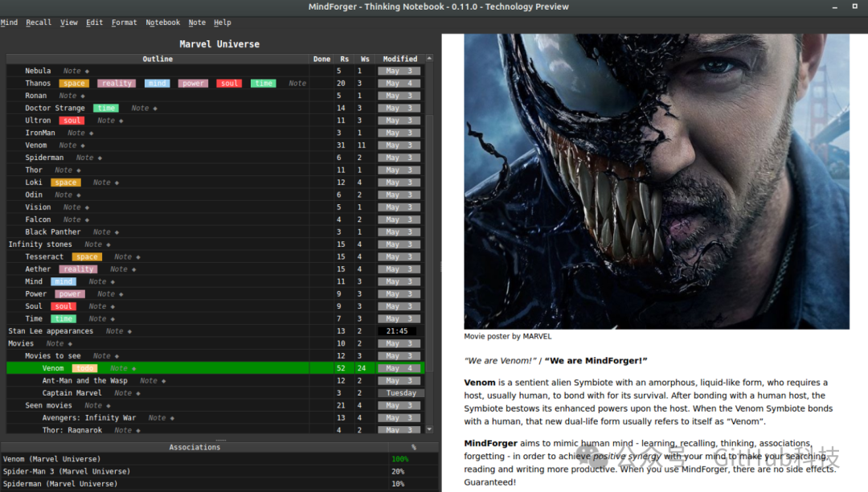Click the blue mind tag on Mind row
Viewport: 868px width, 492px height.
point(63,281)
